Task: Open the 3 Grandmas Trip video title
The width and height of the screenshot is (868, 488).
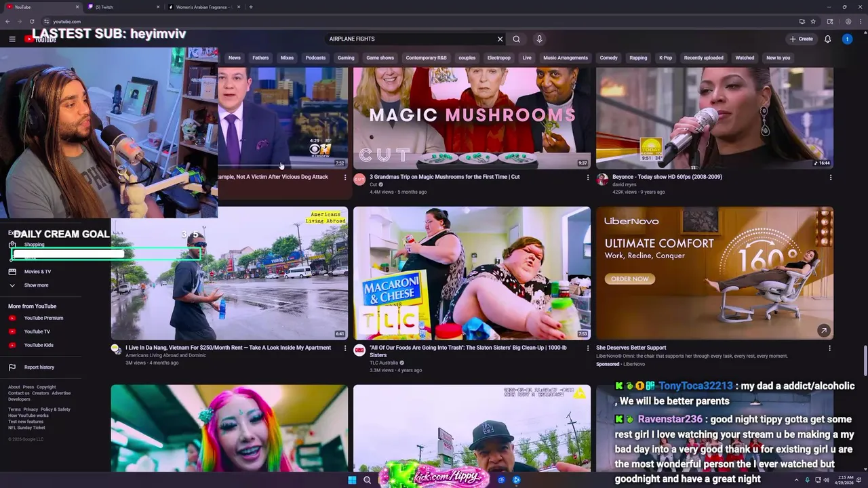Action: point(445,177)
